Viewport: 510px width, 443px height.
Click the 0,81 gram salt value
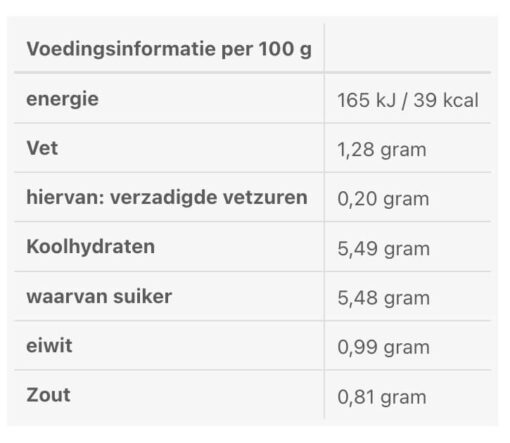[382, 397]
